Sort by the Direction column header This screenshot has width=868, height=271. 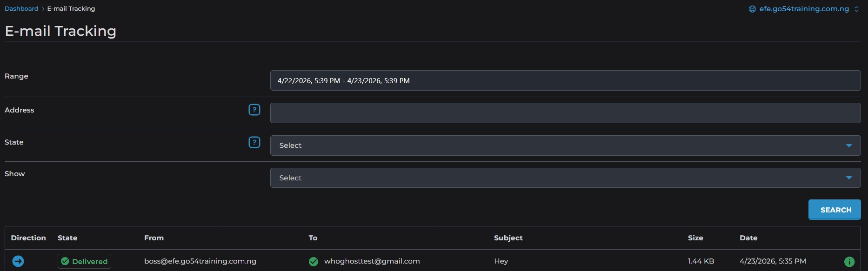[28, 238]
